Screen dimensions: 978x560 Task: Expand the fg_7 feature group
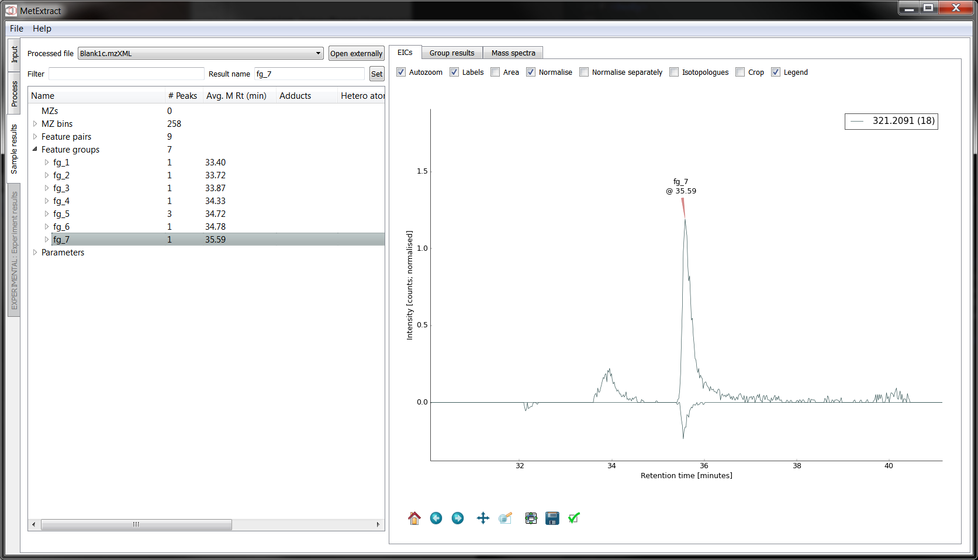point(47,240)
